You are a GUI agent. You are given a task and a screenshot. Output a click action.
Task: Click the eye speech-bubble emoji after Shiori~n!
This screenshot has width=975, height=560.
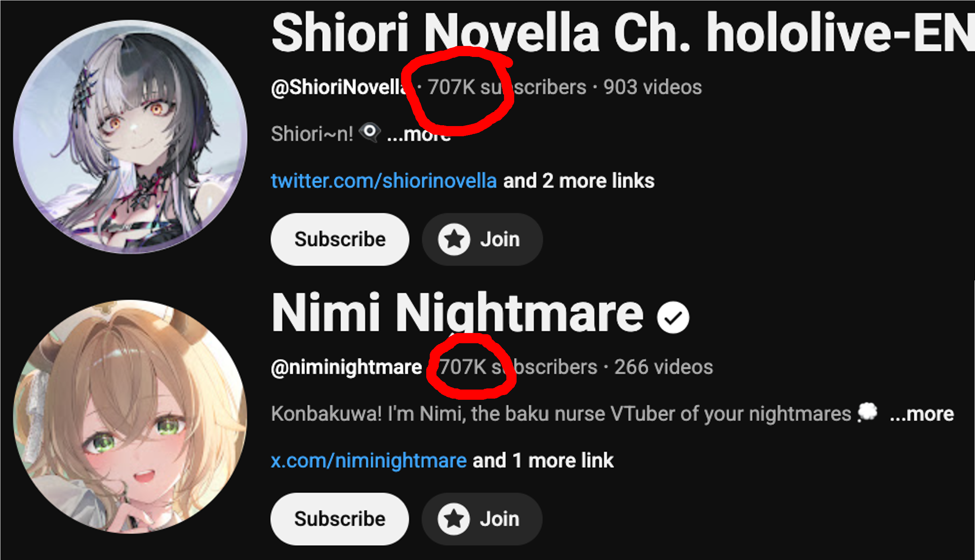pos(370,132)
